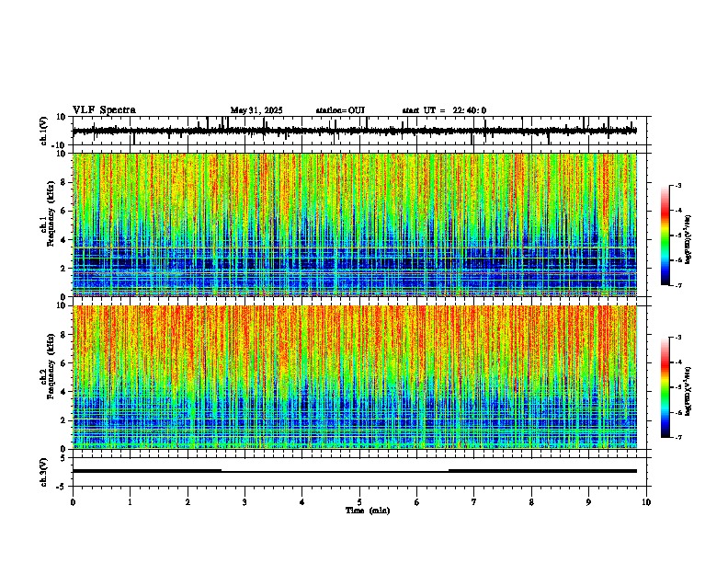Click the time axis tick label "3"

(245, 502)
